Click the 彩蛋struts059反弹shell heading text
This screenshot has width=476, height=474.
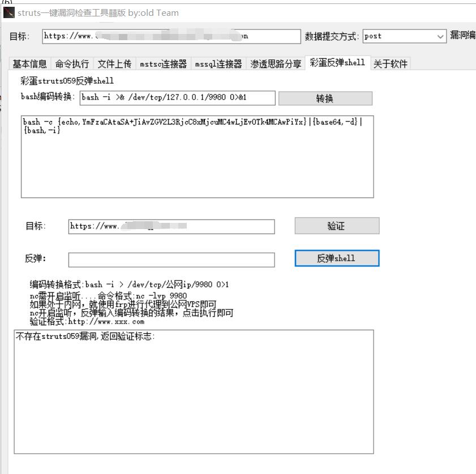point(67,81)
